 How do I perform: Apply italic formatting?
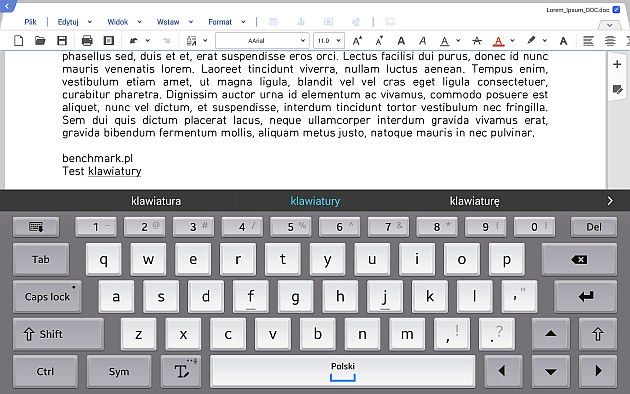pos(422,41)
